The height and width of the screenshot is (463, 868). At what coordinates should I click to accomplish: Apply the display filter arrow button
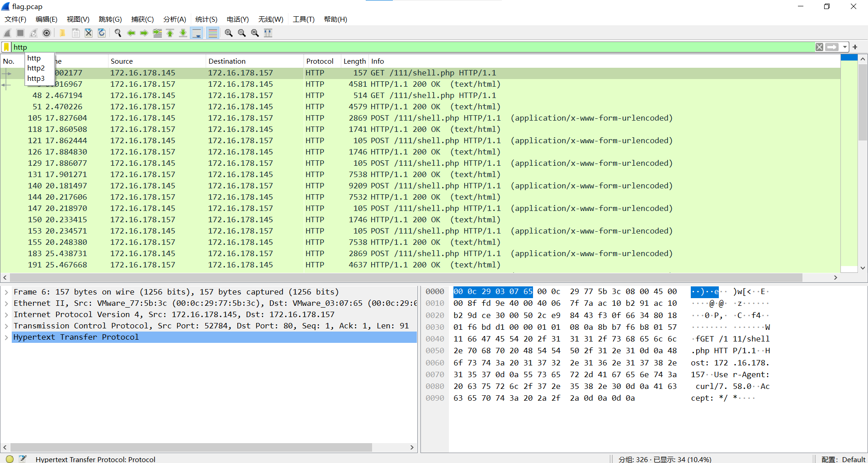[832, 47]
